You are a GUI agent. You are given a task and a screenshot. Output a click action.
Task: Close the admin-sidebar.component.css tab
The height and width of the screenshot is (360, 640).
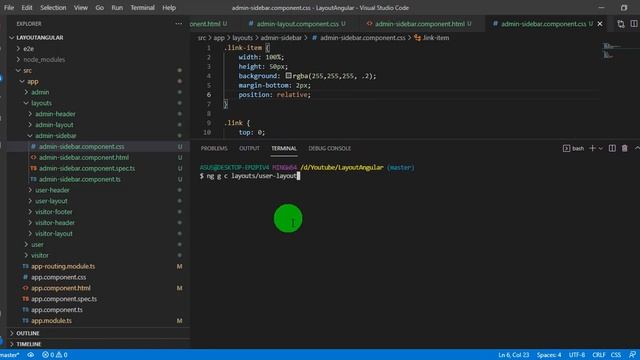(x=600, y=24)
